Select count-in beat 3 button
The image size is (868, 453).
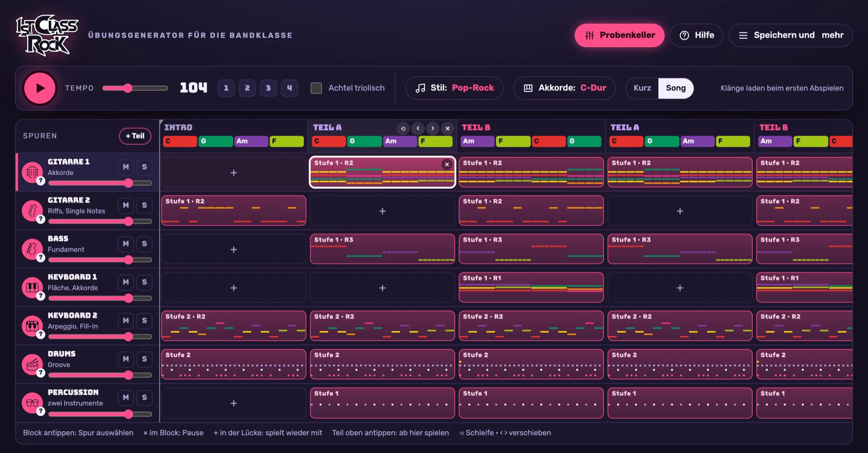[x=269, y=88]
